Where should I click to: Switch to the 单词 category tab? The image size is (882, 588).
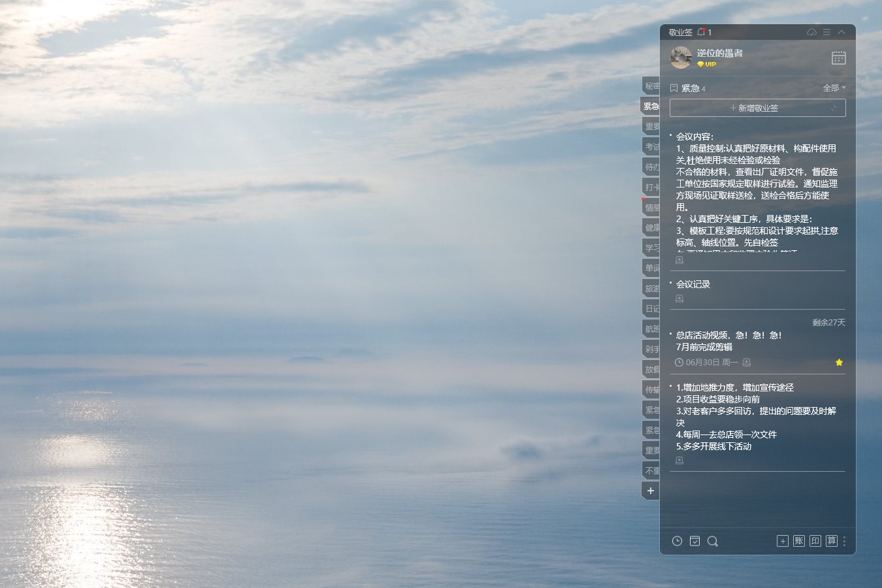click(x=651, y=269)
